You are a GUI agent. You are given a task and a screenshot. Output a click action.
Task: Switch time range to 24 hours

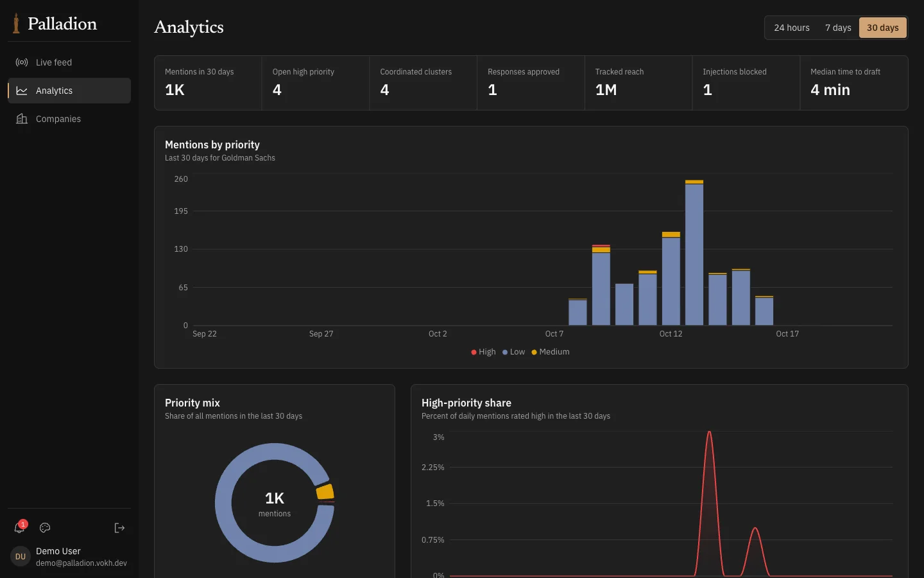792,28
